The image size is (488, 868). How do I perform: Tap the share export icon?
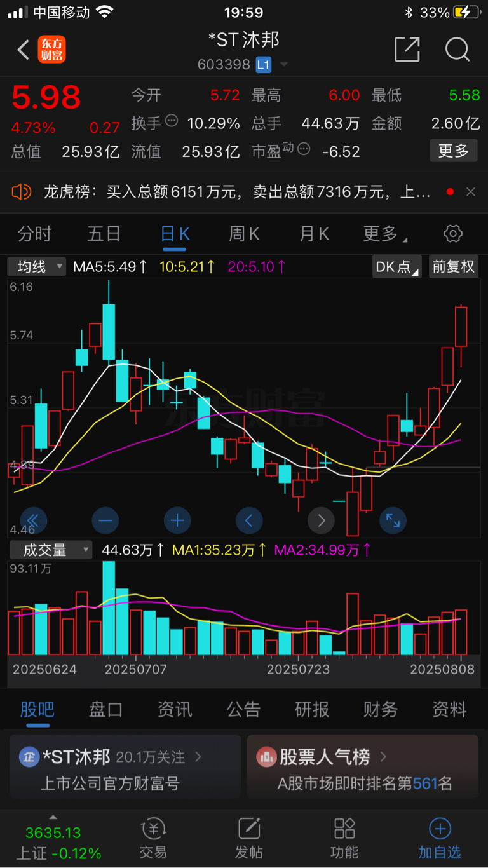407,49
